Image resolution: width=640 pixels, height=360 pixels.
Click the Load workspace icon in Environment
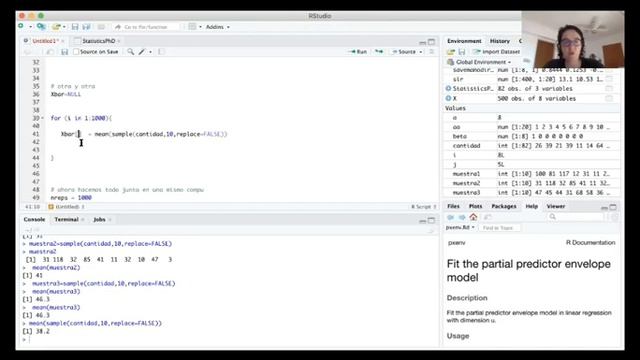tap(451, 52)
